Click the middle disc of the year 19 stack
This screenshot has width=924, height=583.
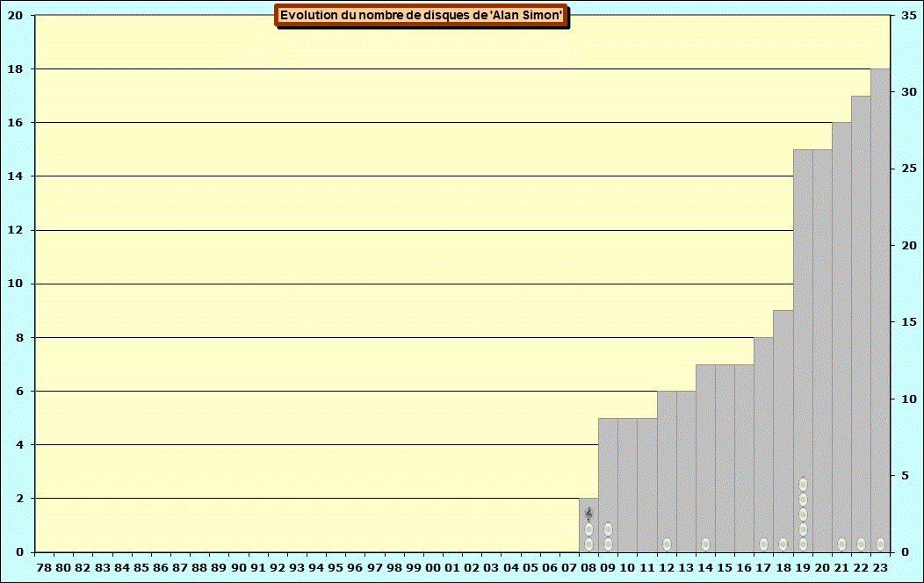(x=803, y=515)
